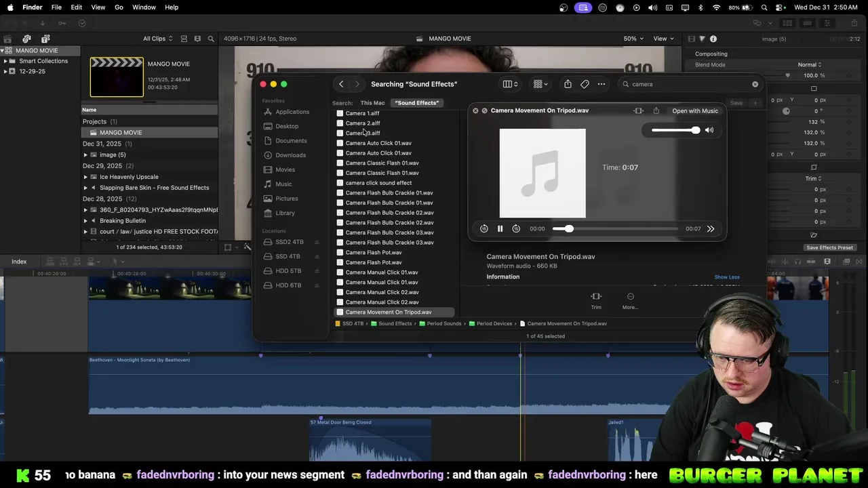Select the Camera 1.aiff file
Image resolution: width=868 pixels, height=488 pixels.
coord(363,113)
